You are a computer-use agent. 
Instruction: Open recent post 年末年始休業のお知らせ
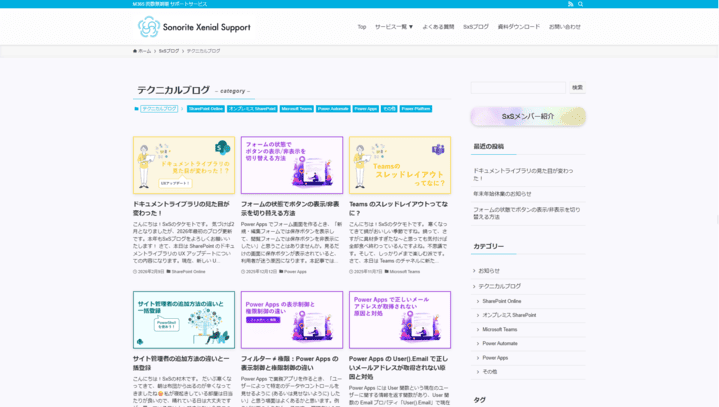pos(503,194)
